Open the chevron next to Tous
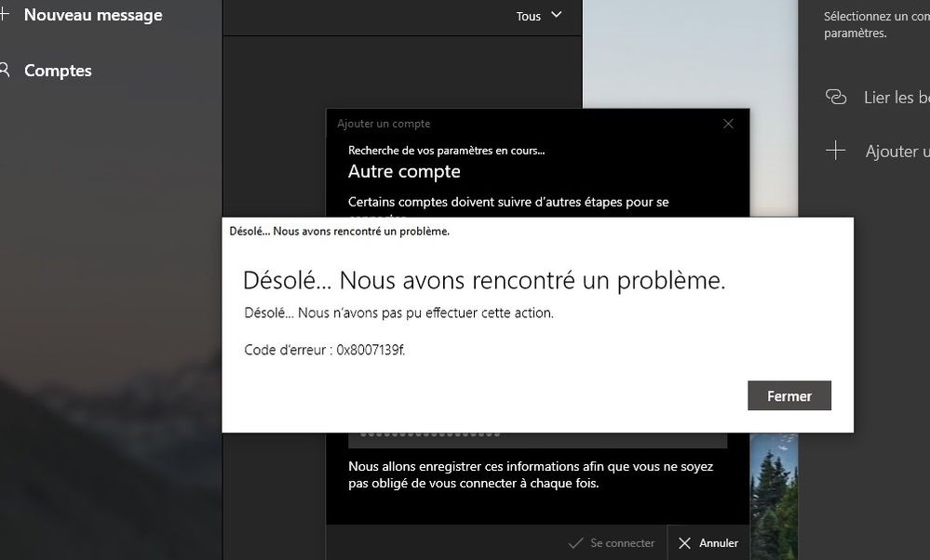 click(x=556, y=16)
